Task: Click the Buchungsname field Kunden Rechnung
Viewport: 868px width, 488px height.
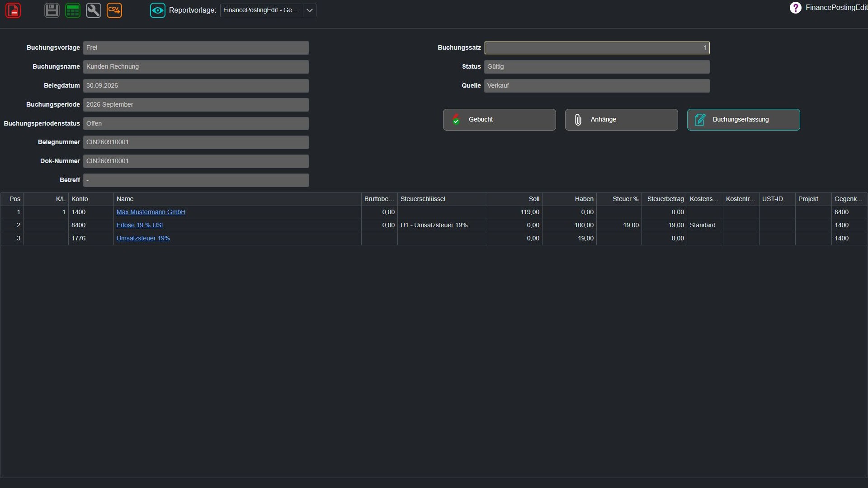Action: tap(196, 67)
